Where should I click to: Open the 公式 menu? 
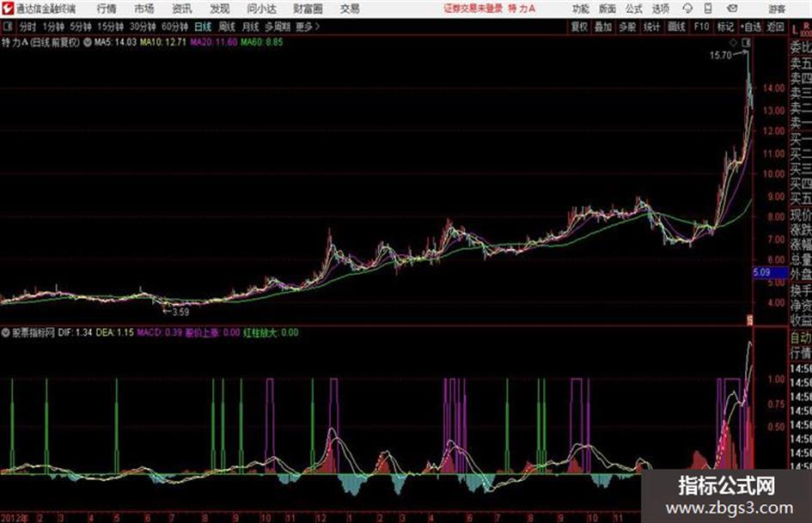[634, 9]
